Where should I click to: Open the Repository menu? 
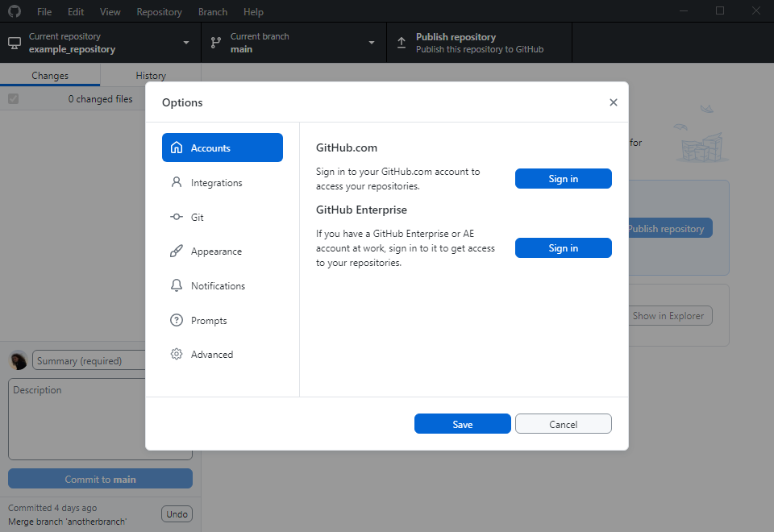coord(159,12)
